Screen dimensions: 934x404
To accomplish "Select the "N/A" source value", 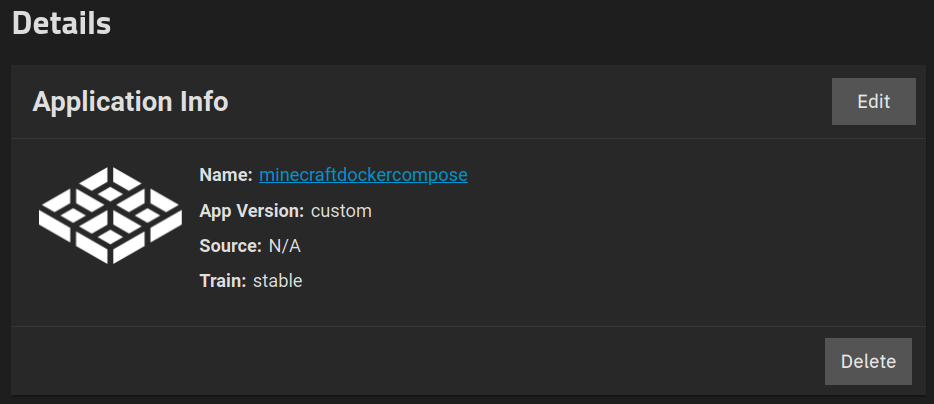I will (284, 246).
